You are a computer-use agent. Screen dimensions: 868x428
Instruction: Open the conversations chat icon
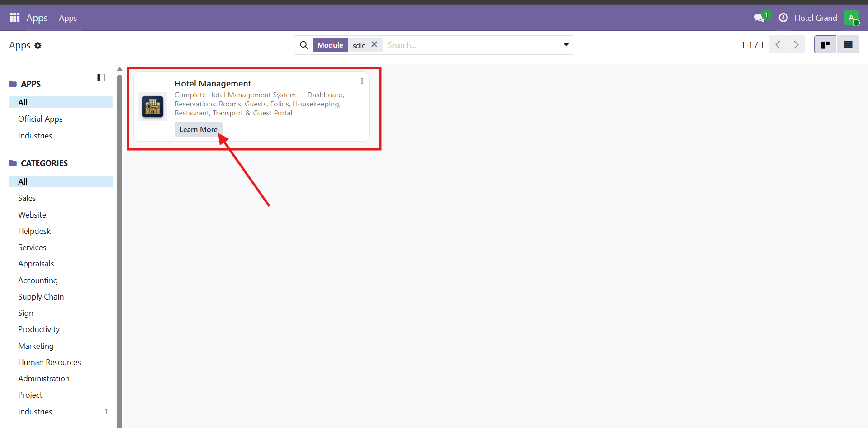pos(759,18)
